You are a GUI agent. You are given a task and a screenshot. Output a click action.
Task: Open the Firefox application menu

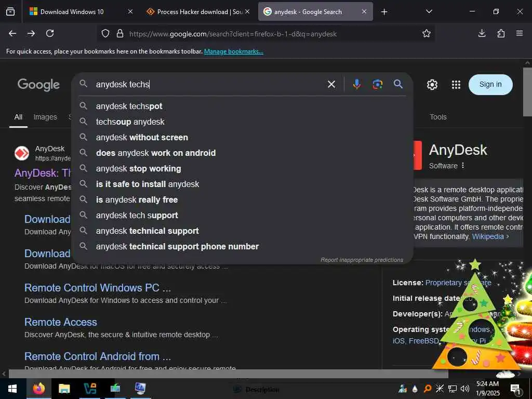pyautogui.click(x=520, y=33)
